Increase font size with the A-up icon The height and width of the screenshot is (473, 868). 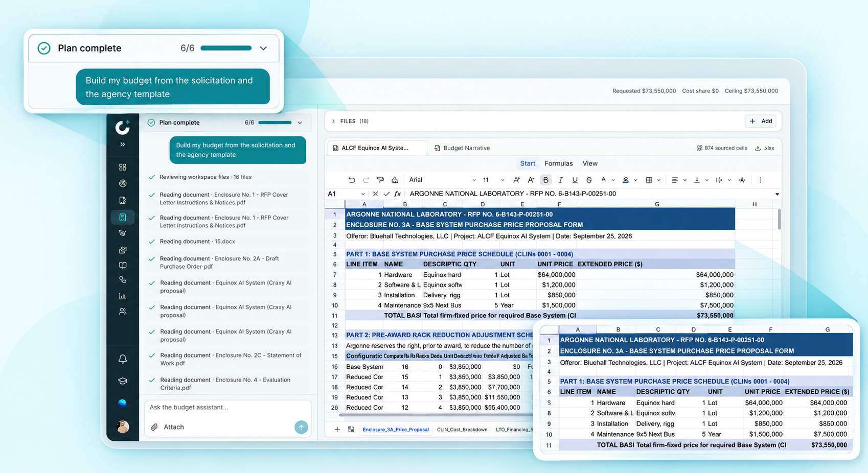(517, 180)
